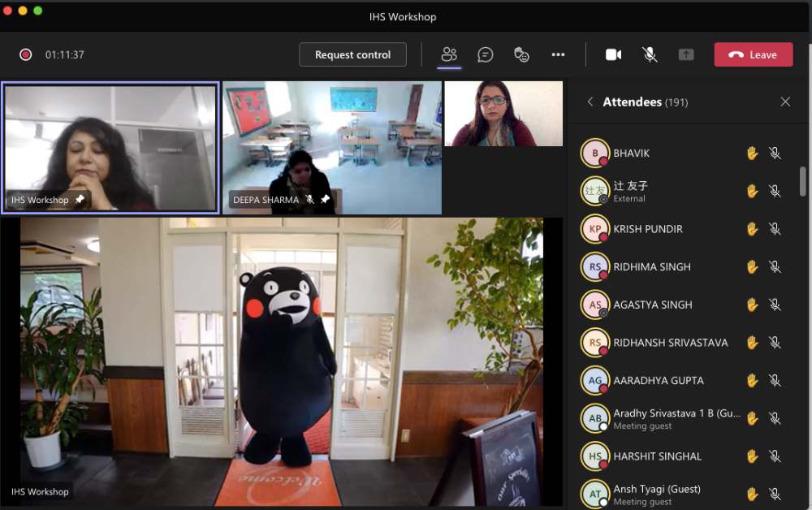Click the pin icon on IHS Workshop tile
Image resolution: width=812 pixels, height=510 pixels.
pos(80,199)
